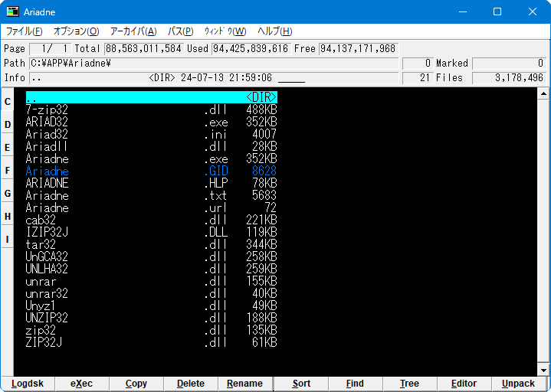Select the ARIADNE .HLP file
Image resolution: width=551 pixels, height=392 pixels.
(152, 183)
